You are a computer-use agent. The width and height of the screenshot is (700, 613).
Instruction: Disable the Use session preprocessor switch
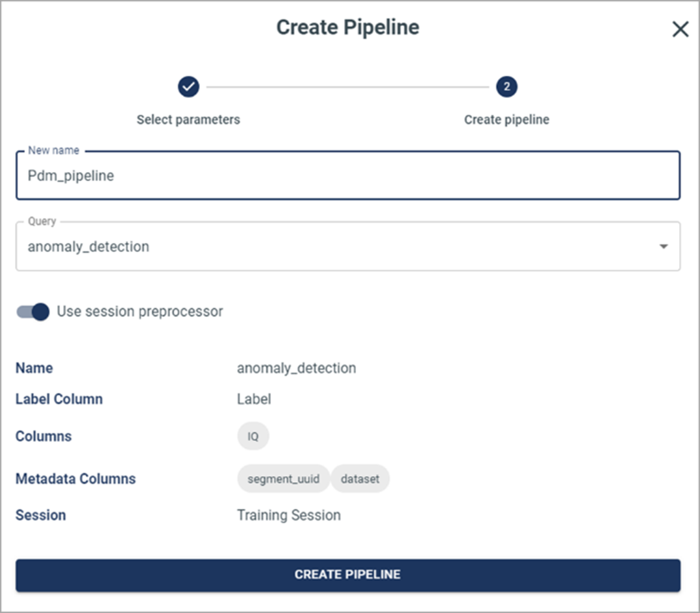pos(33,312)
